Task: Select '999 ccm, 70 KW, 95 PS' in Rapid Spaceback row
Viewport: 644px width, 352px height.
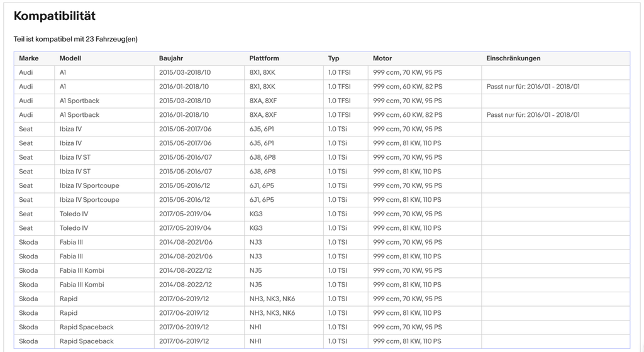Action: pos(408,327)
